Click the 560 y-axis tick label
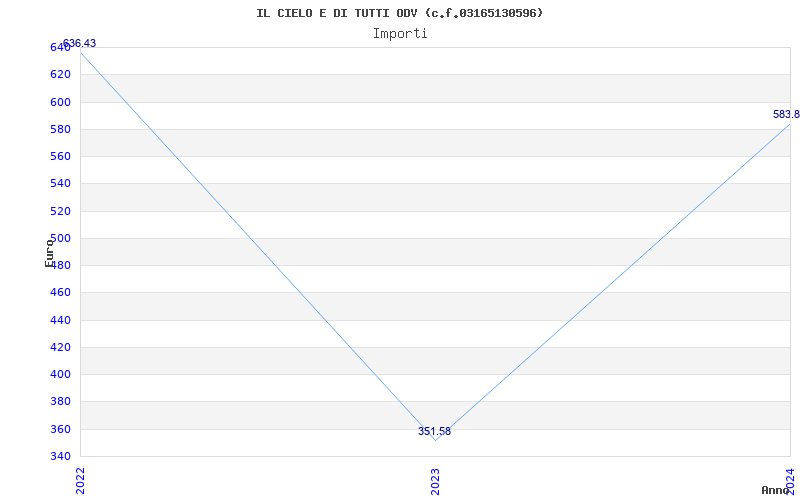This screenshot has width=800, height=500. coord(60,156)
